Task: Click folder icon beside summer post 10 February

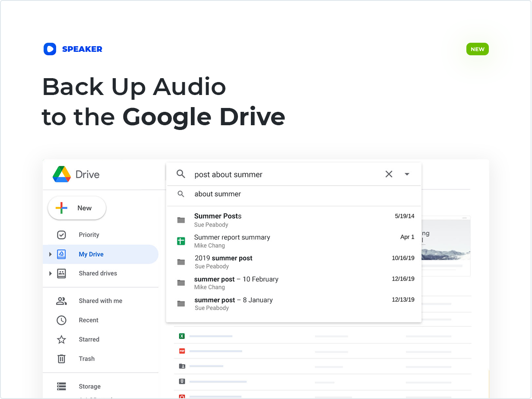Action: point(181,283)
